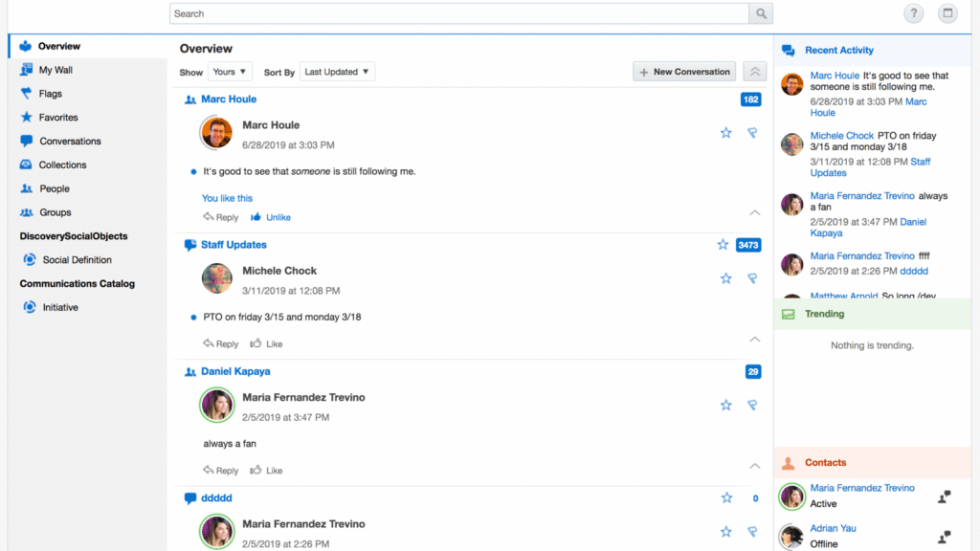The width and height of the screenshot is (980, 551).
Task: Click Marc Houle's profile photo in post
Action: [x=217, y=133]
